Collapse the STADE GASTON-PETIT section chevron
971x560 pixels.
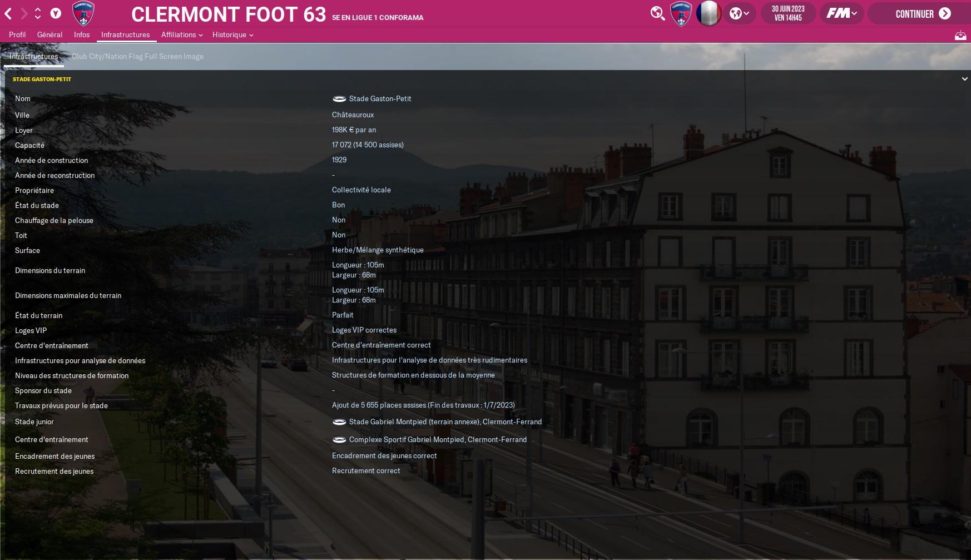tap(964, 79)
